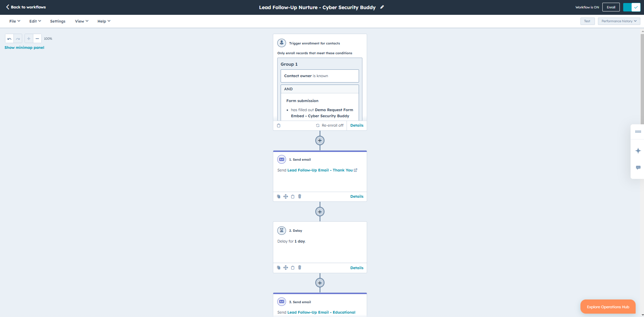This screenshot has height=317, width=644.
Task: Open the comments chat icon on right sidebar
Action: [638, 167]
